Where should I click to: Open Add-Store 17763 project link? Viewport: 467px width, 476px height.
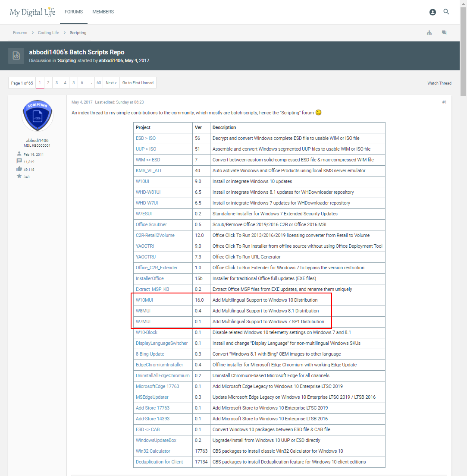(153, 408)
